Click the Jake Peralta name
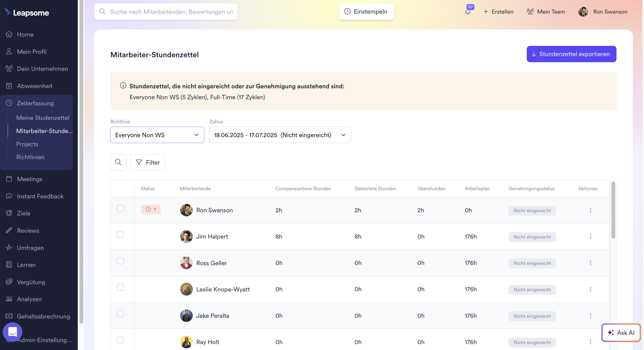644x350 pixels. [212, 315]
